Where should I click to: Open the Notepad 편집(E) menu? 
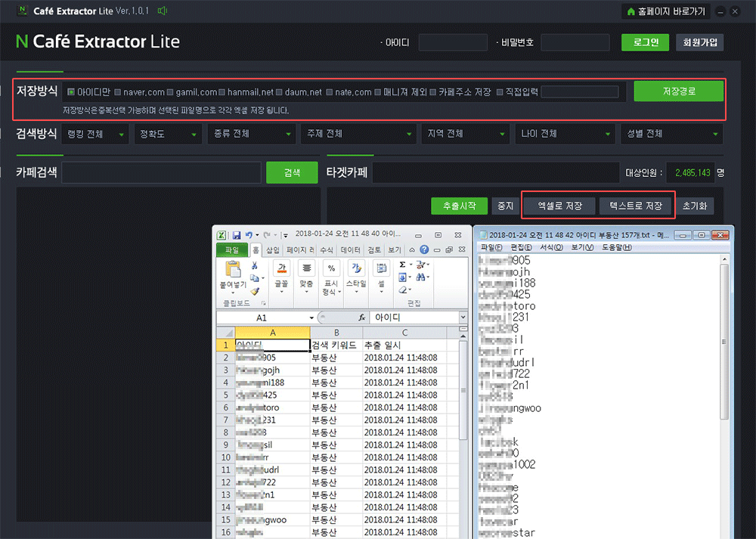point(521,247)
